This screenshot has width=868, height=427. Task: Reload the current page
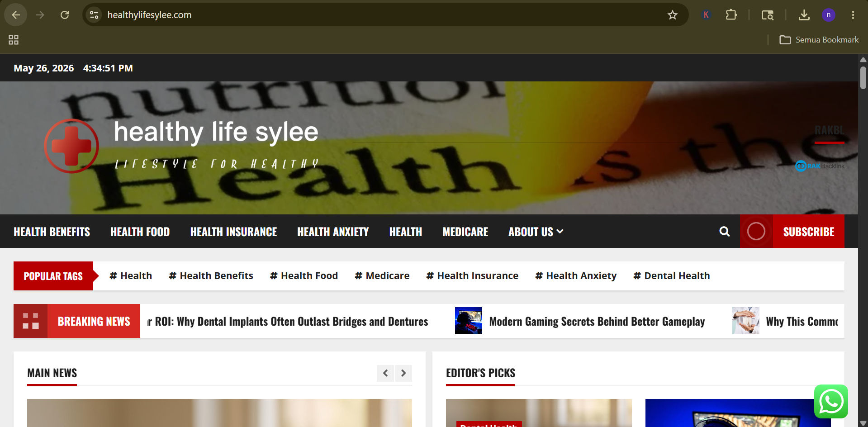(65, 15)
